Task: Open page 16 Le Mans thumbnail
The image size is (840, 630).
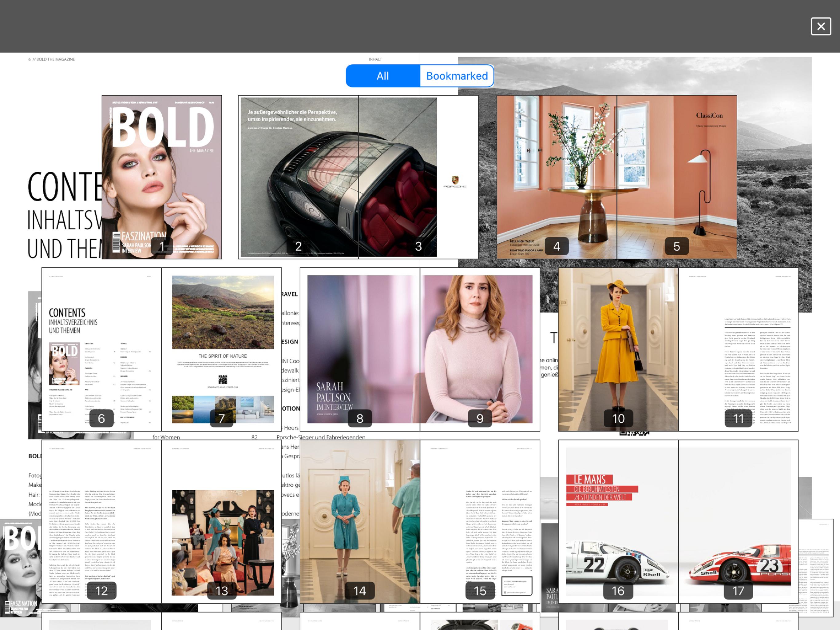Action: (x=618, y=522)
